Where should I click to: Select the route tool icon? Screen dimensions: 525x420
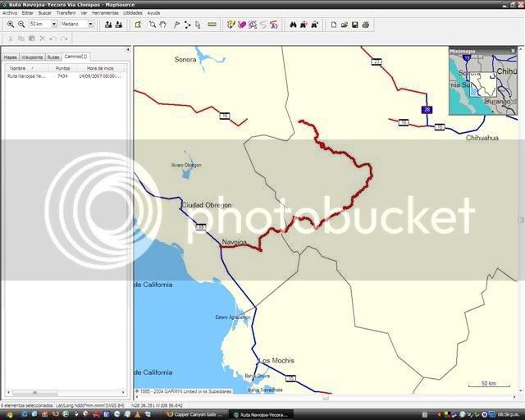[187, 25]
